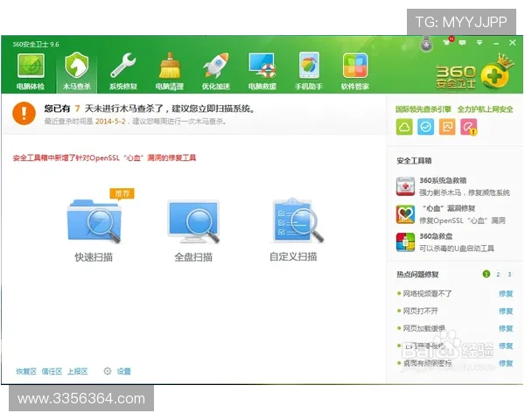
Task: Start 全盘扫描 monitor scan
Action: 193,221
